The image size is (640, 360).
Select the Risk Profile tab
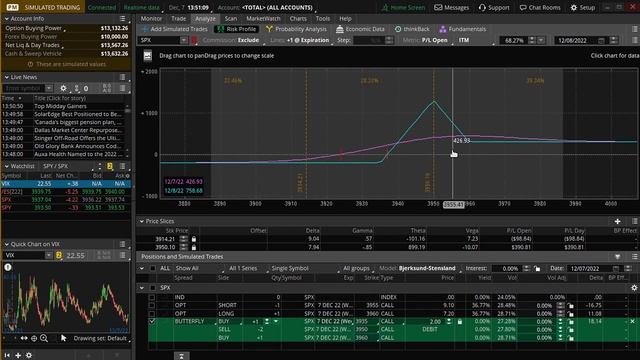tap(237, 29)
